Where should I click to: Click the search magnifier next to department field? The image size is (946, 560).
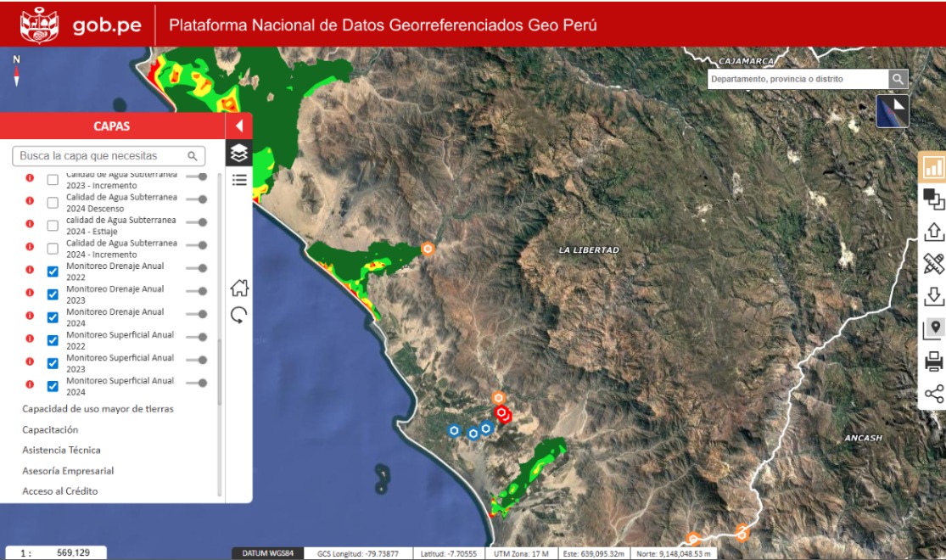[x=897, y=77]
